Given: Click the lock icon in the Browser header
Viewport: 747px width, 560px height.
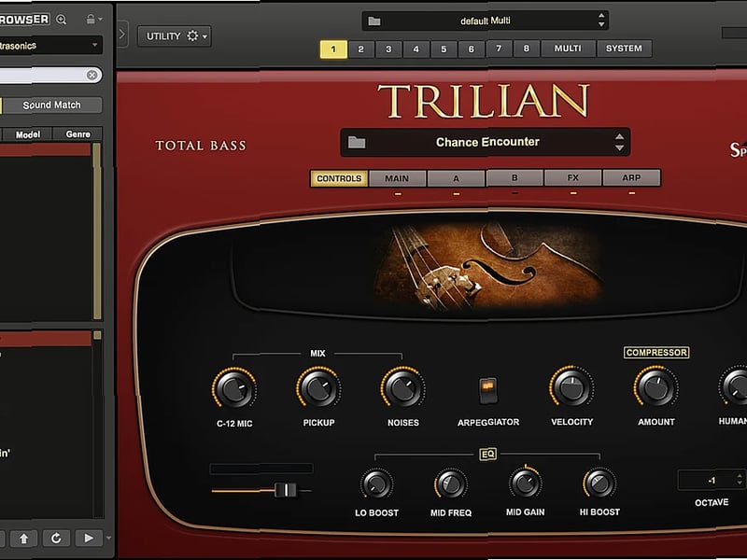Looking at the screenshot, I should coord(92,20).
